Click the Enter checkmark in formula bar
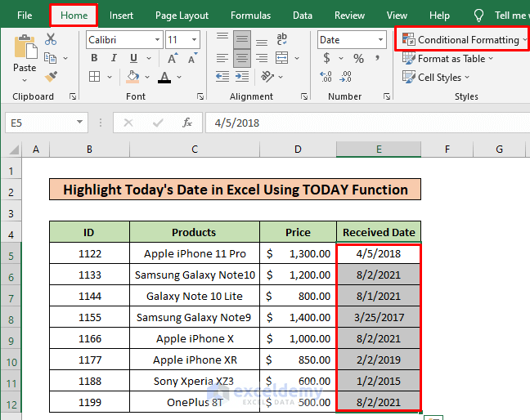 (x=158, y=123)
